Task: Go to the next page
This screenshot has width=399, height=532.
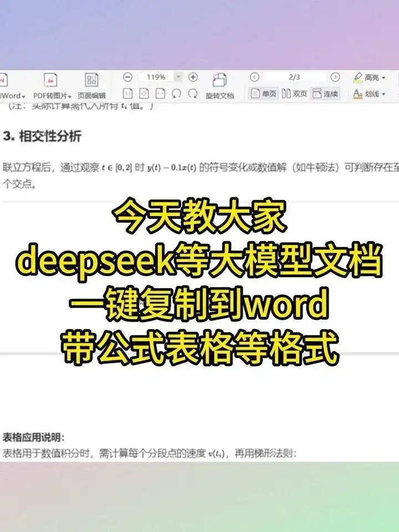Action: click(x=335, y=77)
